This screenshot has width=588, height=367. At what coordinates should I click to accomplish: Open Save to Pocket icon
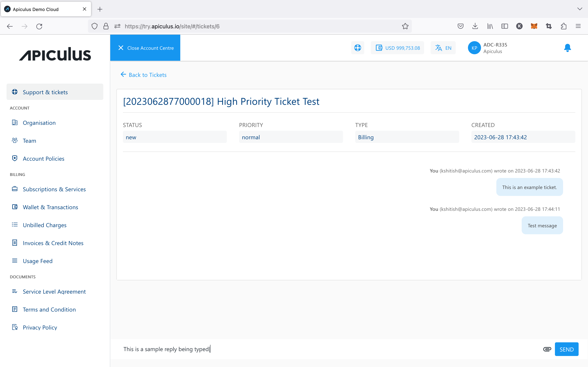pyautogui.click(x=460, y=26)
